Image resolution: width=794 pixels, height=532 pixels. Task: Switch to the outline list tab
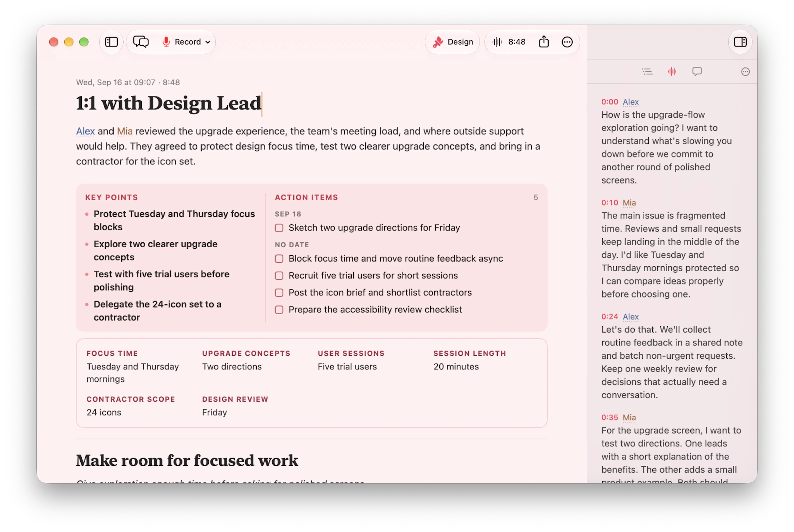click(x=647, y=72)
